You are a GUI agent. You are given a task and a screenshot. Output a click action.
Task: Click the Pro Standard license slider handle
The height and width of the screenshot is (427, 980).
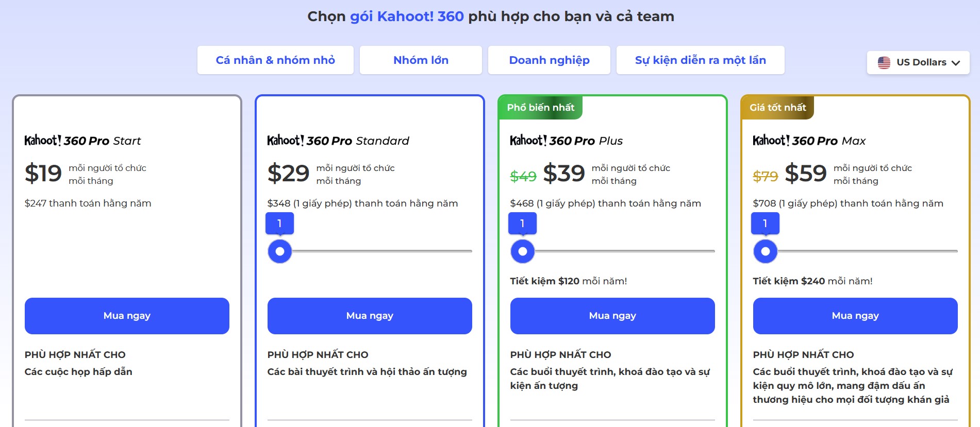point(280,251)
